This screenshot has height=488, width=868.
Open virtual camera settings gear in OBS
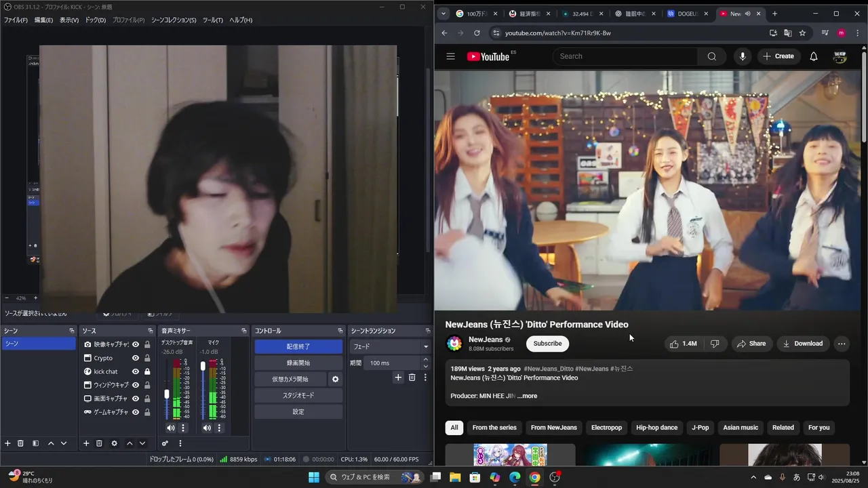point(335,379)
